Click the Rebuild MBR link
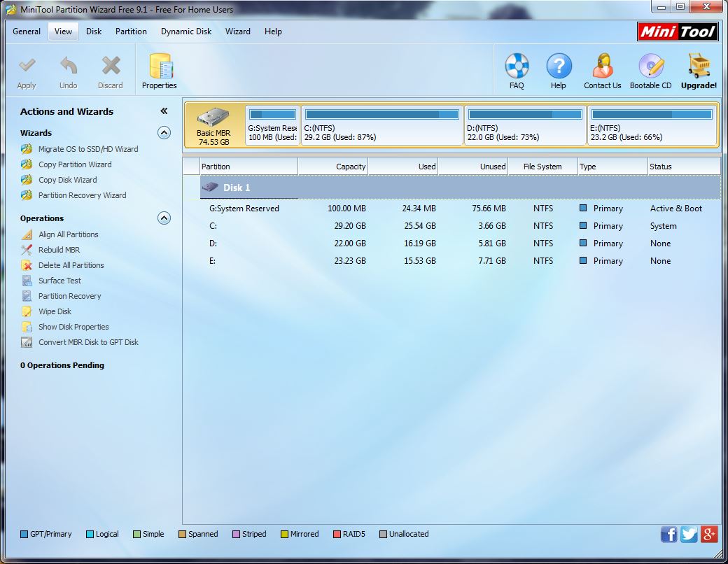728x564 pixels. pyautogui.click(x=59, y=250)
